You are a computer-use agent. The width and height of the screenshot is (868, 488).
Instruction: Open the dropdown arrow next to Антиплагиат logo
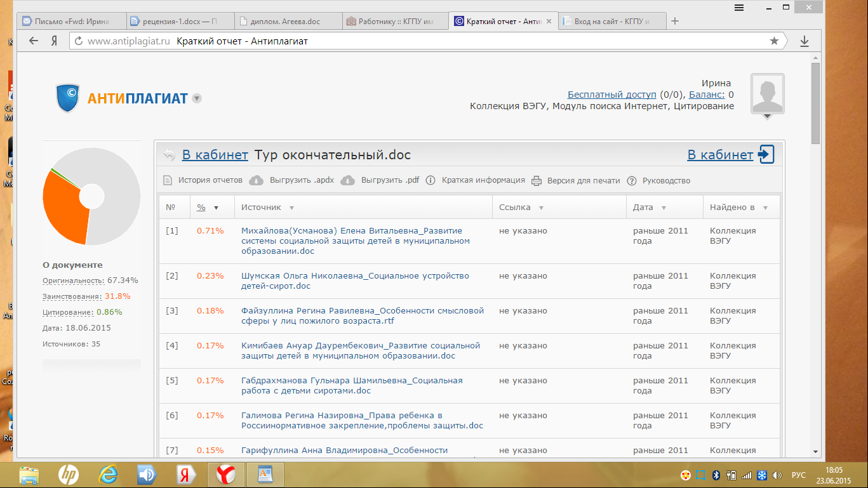(197, 98)
